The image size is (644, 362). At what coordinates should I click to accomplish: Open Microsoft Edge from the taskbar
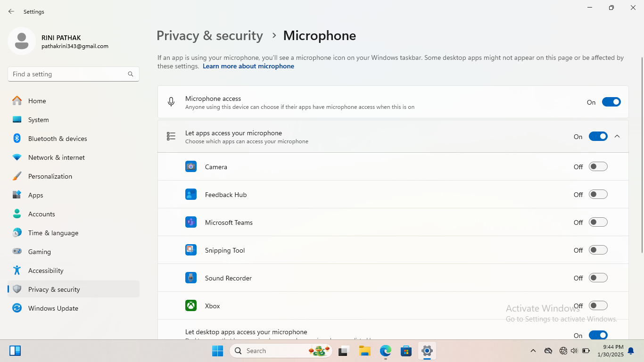point(386,351)
